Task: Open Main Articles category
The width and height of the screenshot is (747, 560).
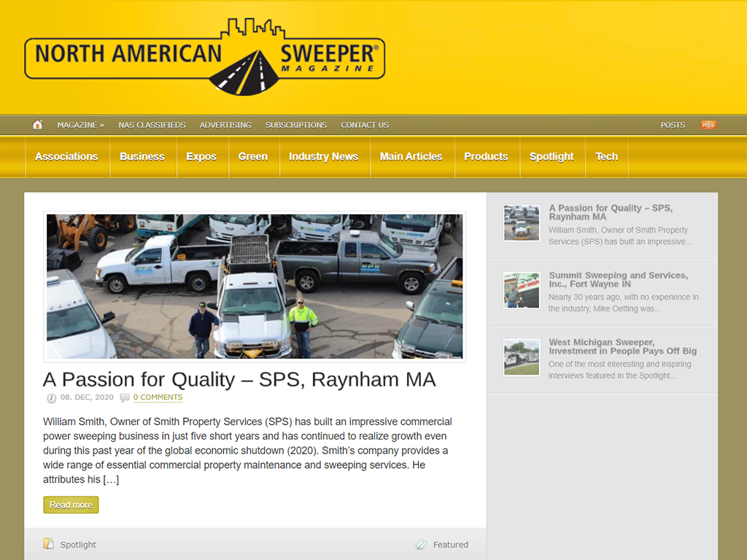Action: tap(411, 157)
